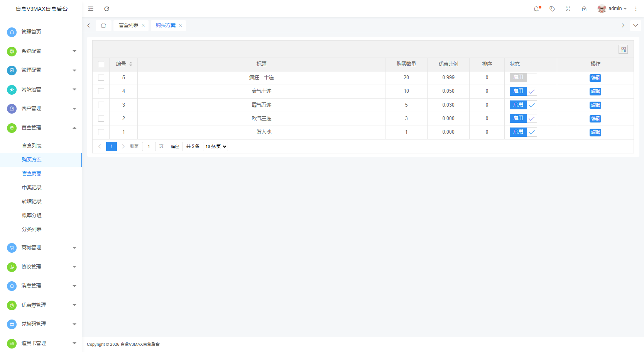Open notifications bell icon
644x352 pixels.
tap(536, 9)
